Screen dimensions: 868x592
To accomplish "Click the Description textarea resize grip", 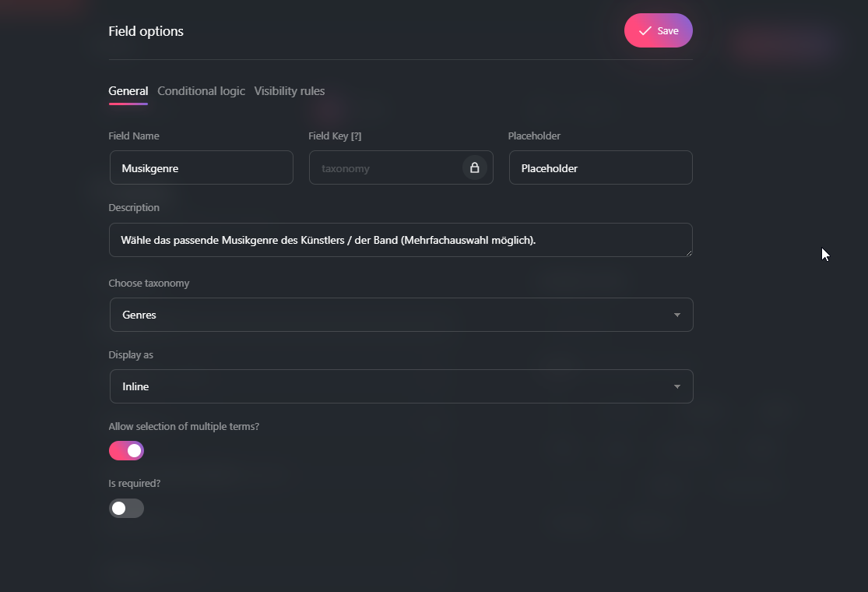I will [x=688, y=252].
